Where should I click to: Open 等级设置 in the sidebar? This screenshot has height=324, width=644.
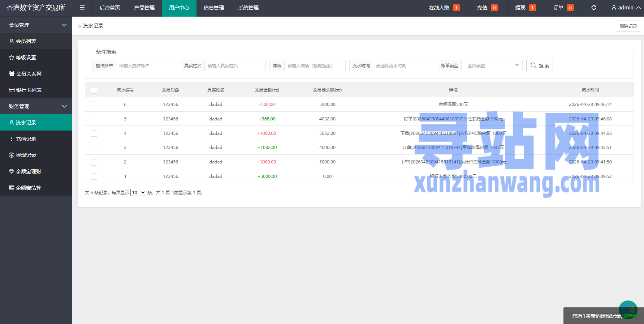[36, 57]
